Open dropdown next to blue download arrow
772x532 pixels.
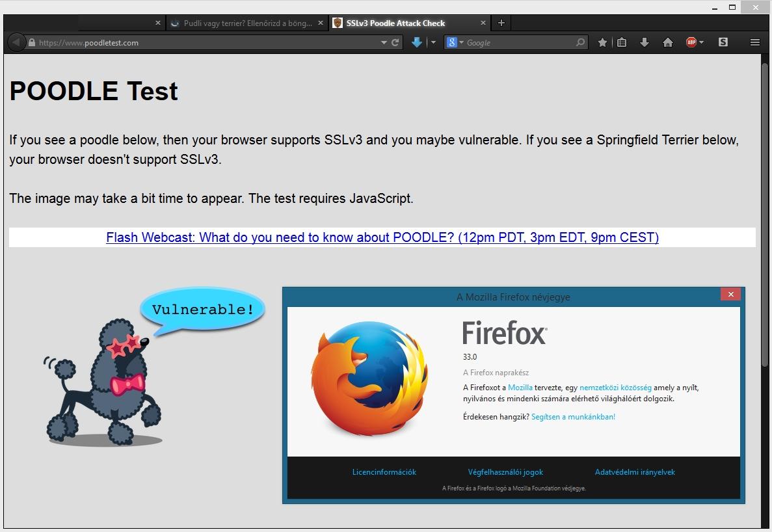coord(433,42)
